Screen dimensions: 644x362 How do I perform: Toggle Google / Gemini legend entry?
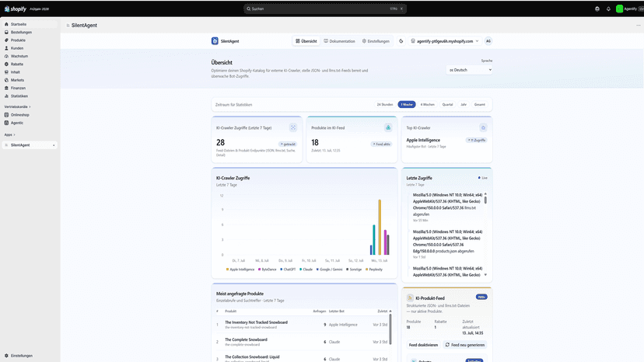tap(329, 270)
